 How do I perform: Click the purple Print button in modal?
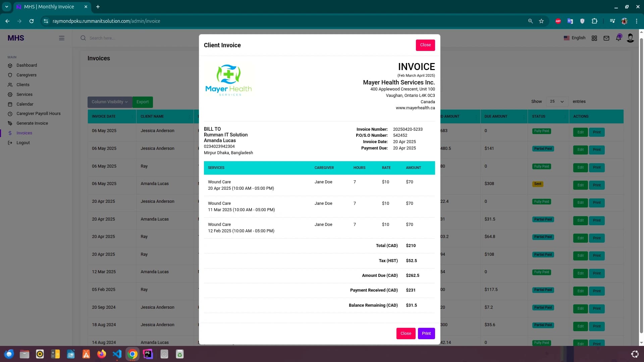click(x=426, y=334)
